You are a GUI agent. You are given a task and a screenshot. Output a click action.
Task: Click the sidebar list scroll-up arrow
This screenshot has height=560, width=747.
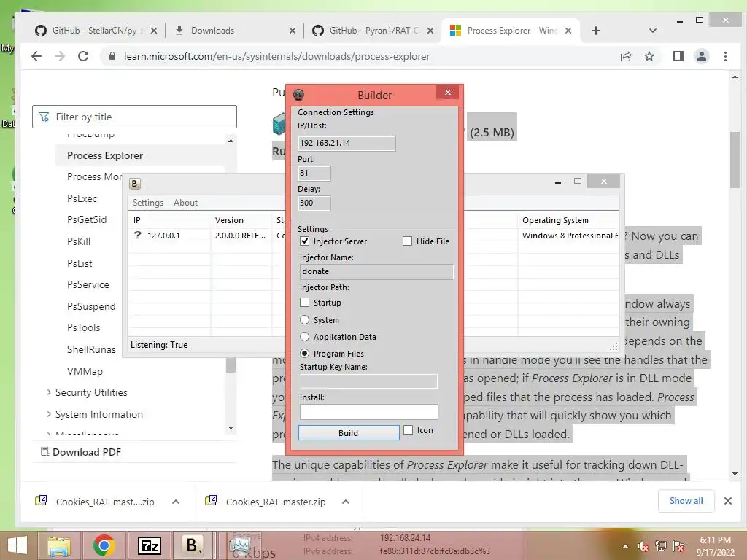coord(231,141)
